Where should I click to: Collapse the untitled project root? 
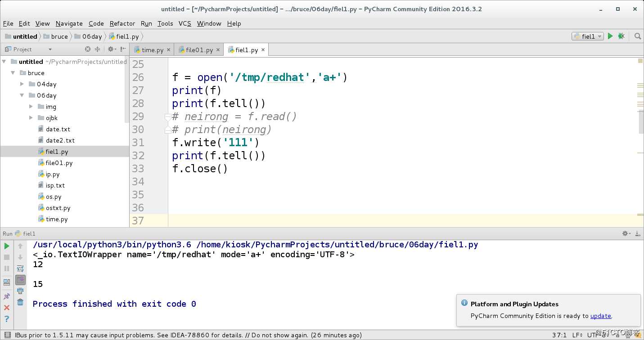[x=4, y=62]
